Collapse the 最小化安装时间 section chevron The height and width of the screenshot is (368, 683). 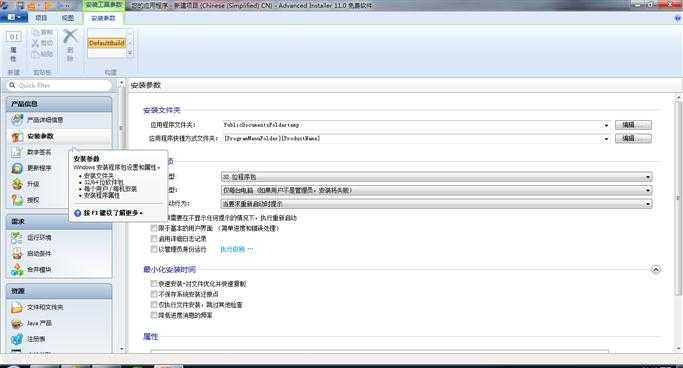656,269
